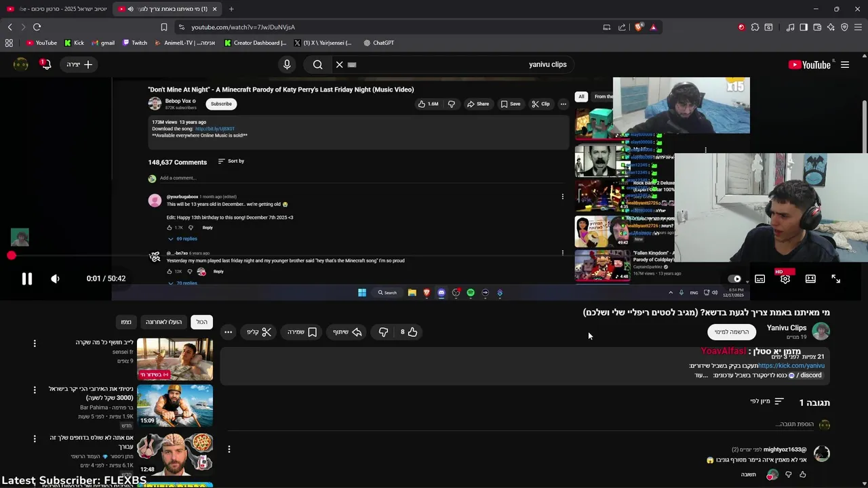Switch the video to fullscreen
The width and height of the screenshot is (868, 488).
pyautogui.click(x=835, y=279)
